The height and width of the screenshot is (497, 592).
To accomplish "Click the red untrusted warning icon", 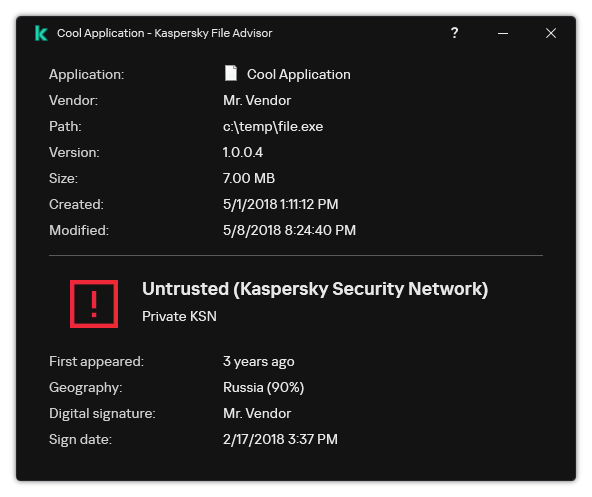I will click(x=94, y=304).
